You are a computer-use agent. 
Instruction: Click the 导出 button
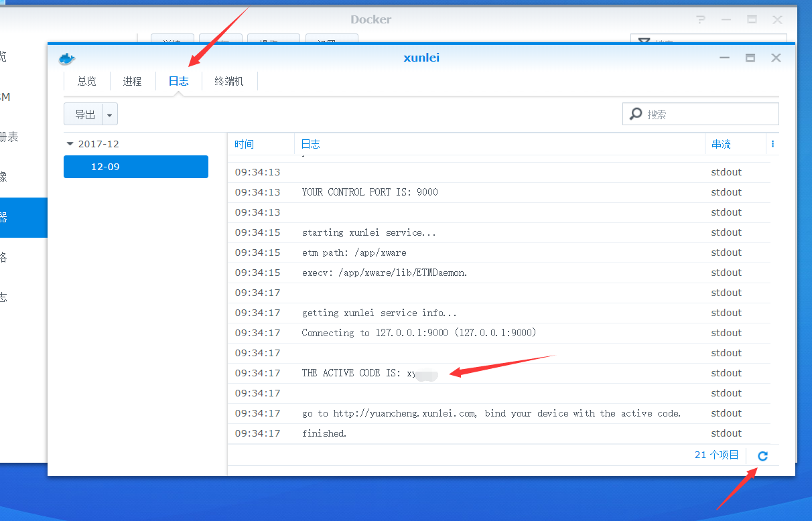tap(84, 115)
